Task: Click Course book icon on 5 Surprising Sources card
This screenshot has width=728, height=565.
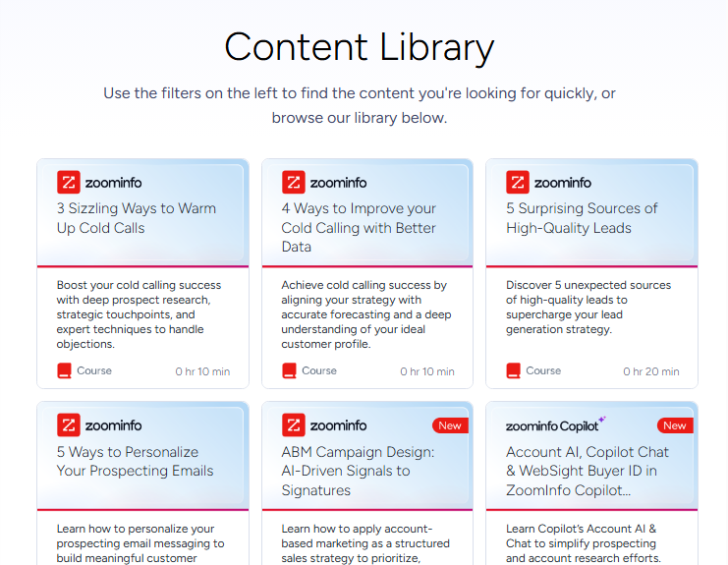Action: 513,371
